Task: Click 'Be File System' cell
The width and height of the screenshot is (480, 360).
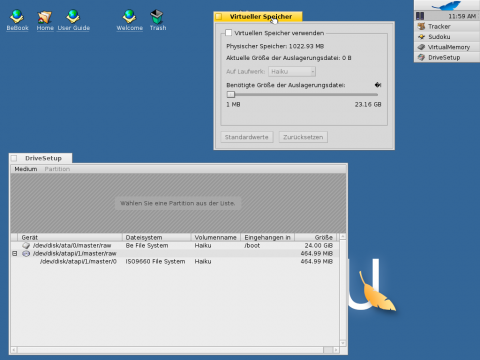Action: click(x=147, y=246)
